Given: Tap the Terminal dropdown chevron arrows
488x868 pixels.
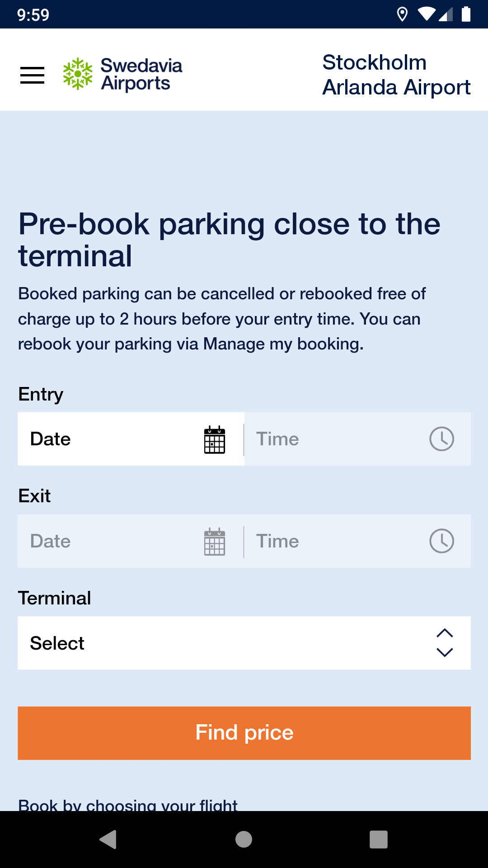Looking at the screenshot, I should [445, 643].
